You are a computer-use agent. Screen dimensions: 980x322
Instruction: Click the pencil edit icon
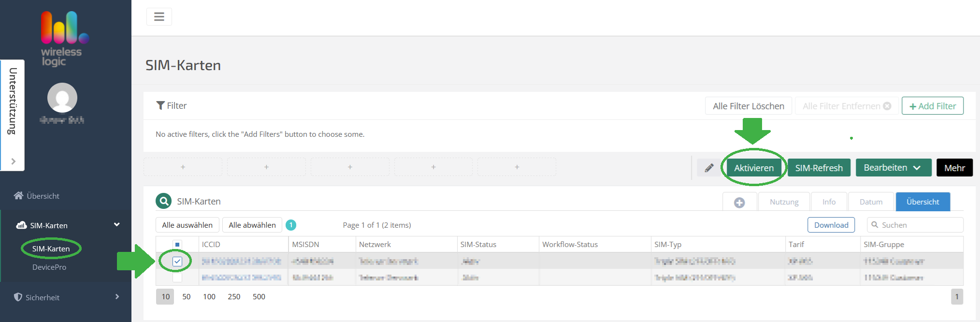point(709,168)
